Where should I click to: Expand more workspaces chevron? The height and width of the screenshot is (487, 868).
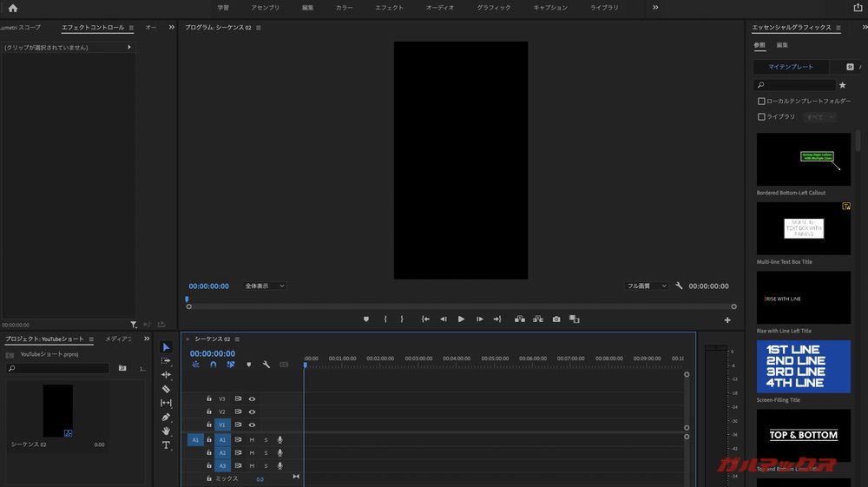(655, 8)
